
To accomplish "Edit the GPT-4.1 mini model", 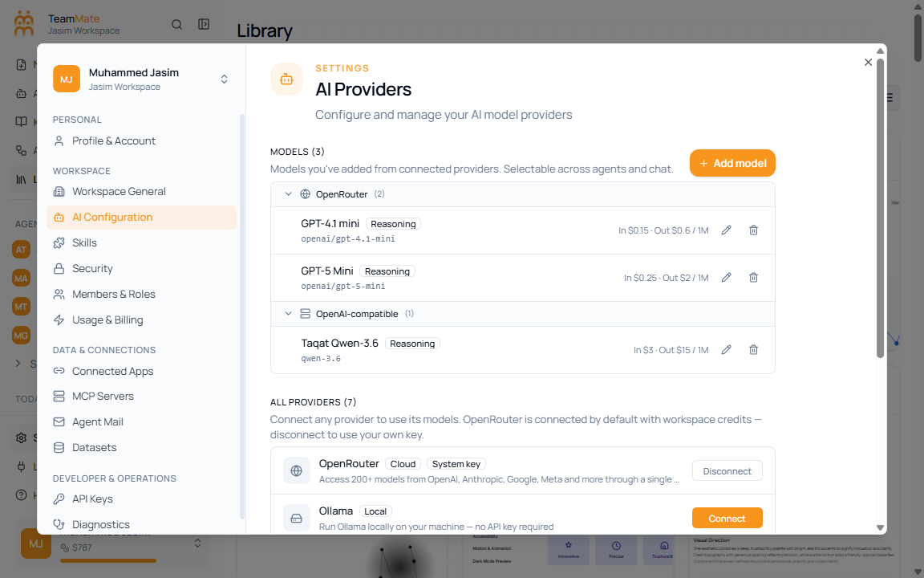I will [726, 230].
